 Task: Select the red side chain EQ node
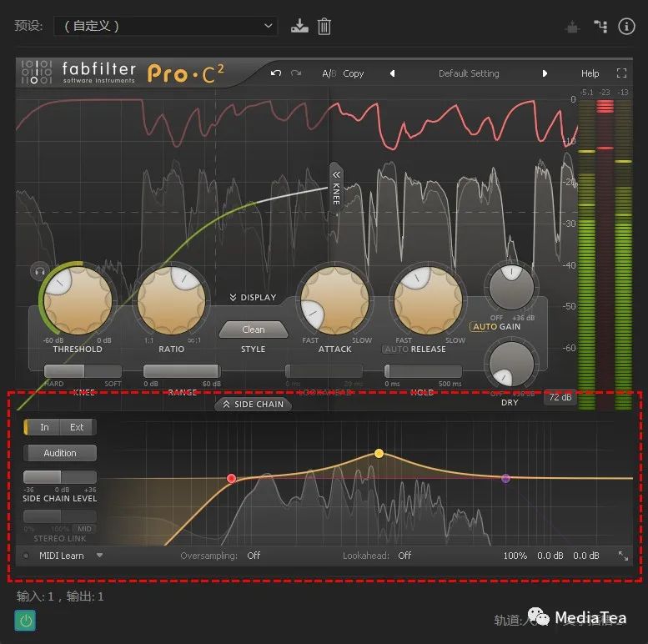[x=232, y=478]
